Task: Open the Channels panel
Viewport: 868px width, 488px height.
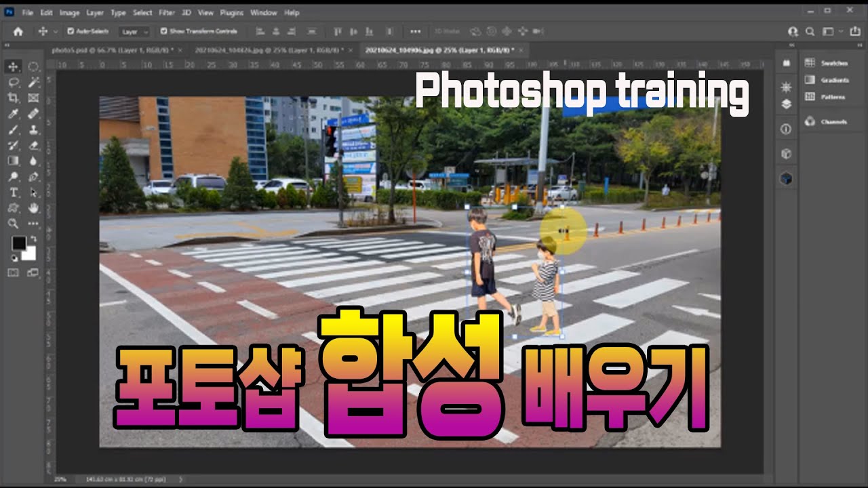Action: point(825,121)
